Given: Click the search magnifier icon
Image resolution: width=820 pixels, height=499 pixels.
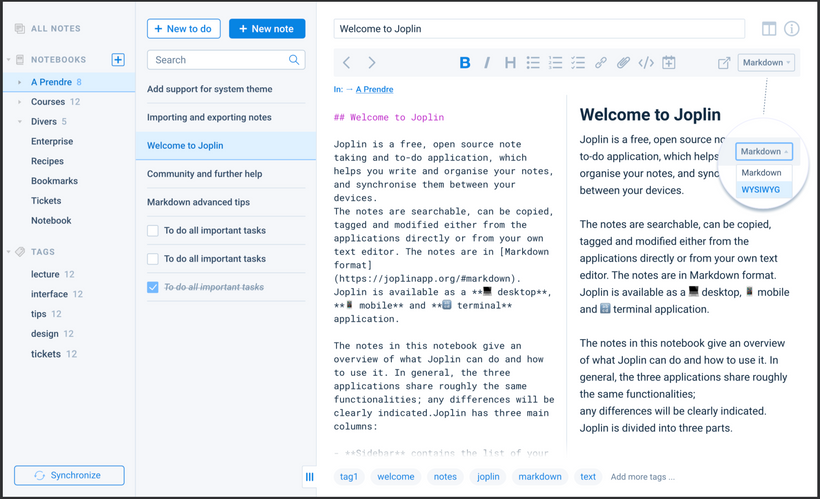Looking at the screenshot, I should (294, 60).
